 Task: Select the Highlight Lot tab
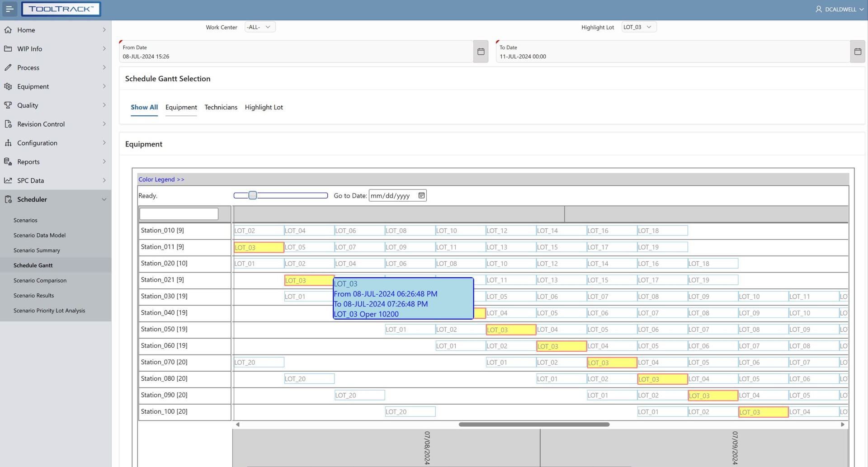click(x=264, y=107)
